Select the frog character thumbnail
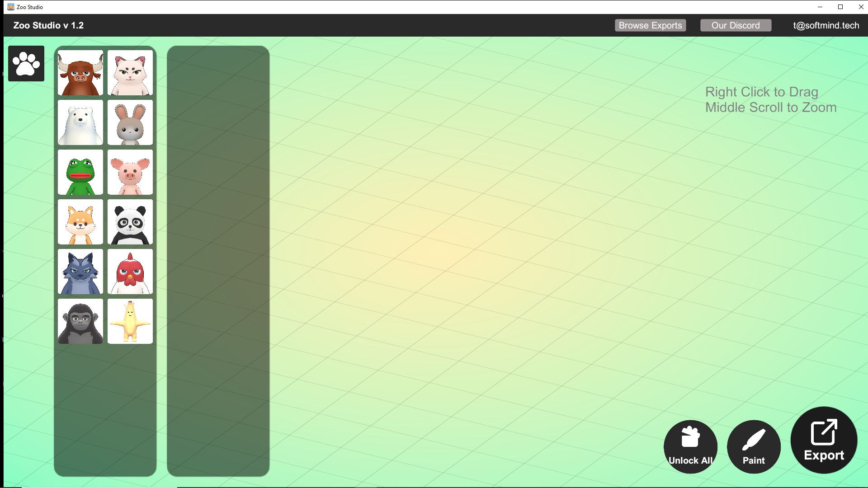The width and height of the screenshot is (868, 488). tap(80, 172)
